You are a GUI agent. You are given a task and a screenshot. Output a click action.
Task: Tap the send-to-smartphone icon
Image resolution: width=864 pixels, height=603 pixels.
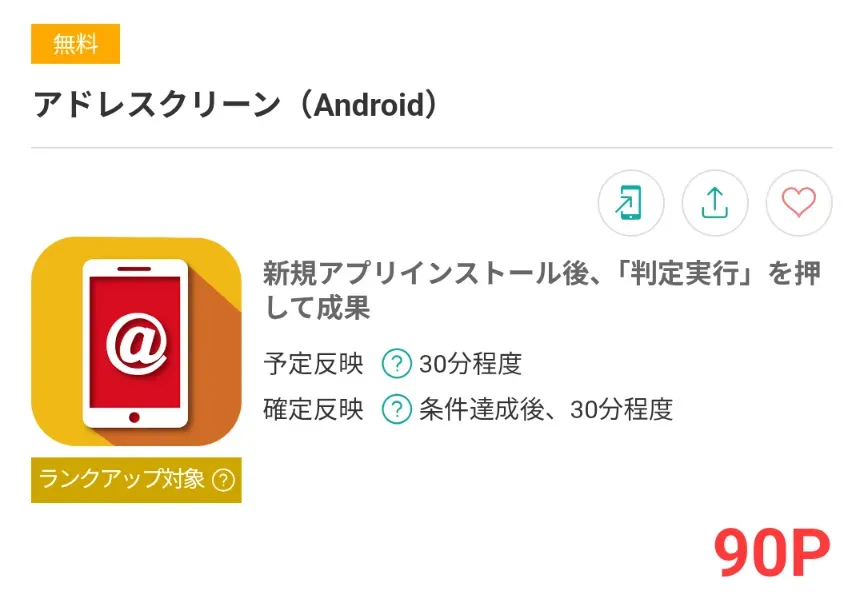(x=631, y=203)
